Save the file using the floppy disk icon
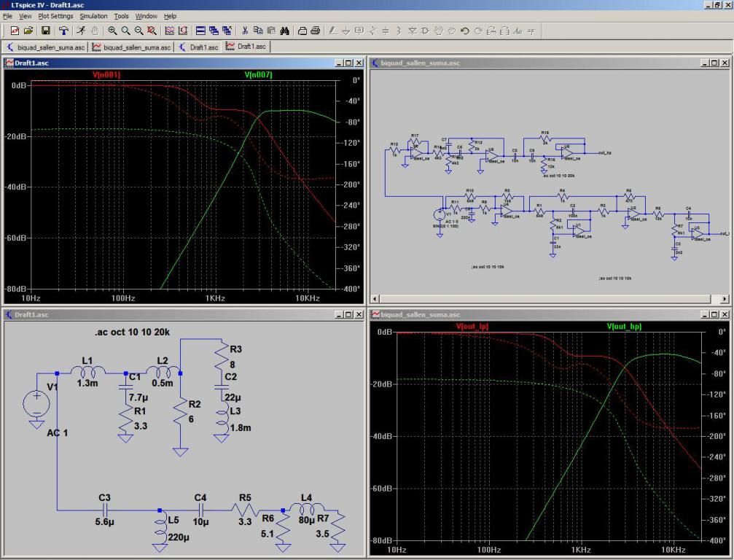Image resolution: width=734 pixels, height=560 pixels. point(46,31)
